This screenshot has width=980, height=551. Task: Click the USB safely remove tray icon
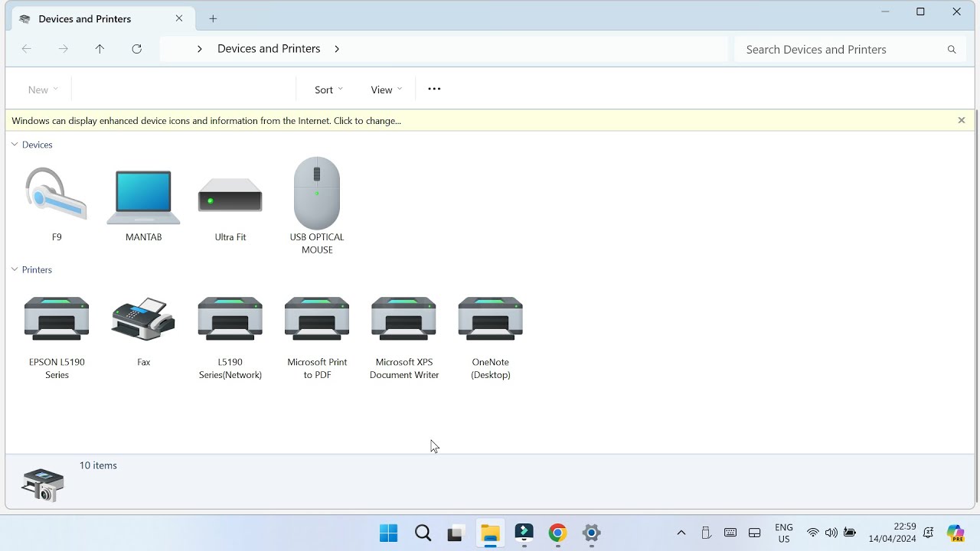706,533
